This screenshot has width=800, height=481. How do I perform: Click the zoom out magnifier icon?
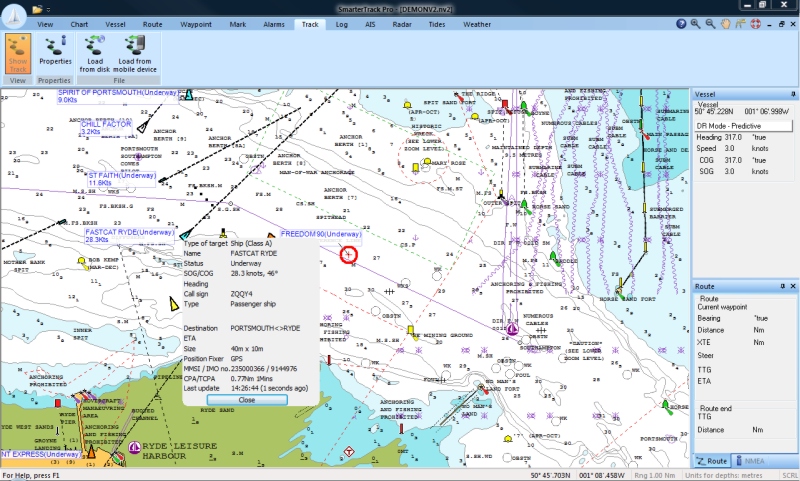coord(710,23)
